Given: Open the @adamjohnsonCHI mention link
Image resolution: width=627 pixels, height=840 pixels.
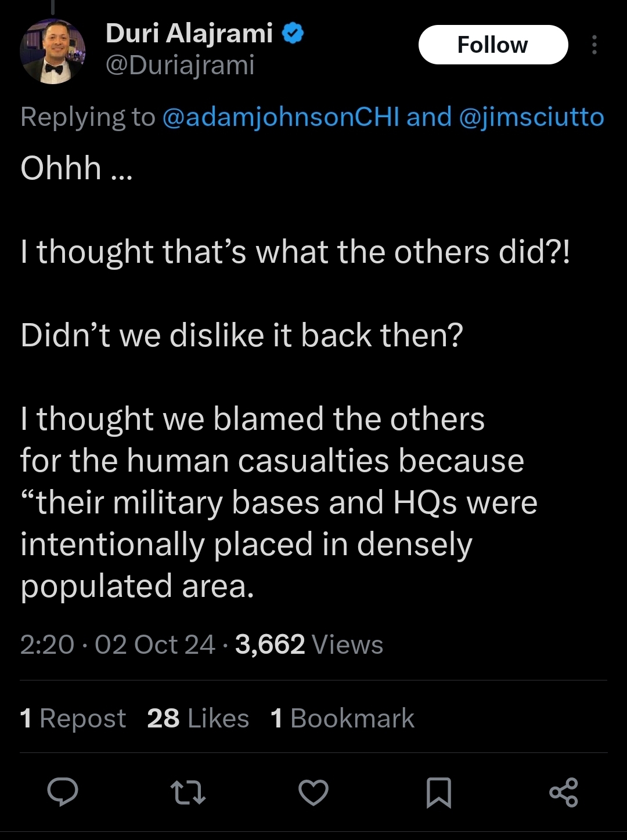Looking at the screenshot, I should (x=281, y=117).
